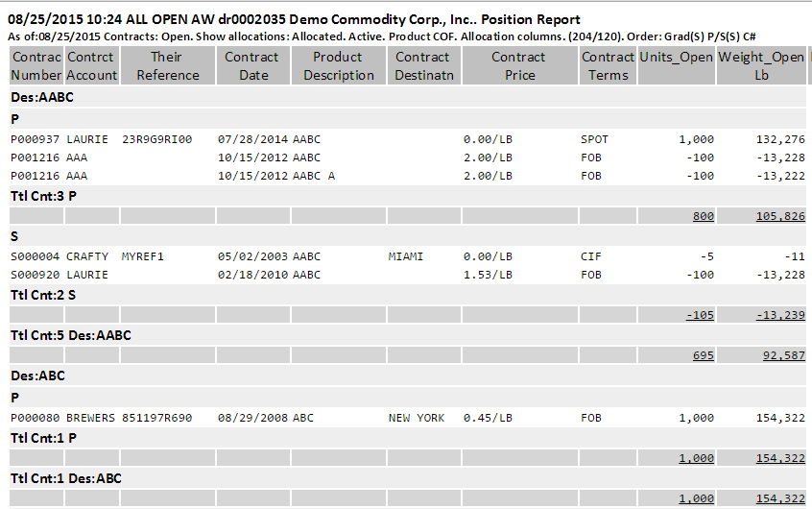This screenshot has height=509, width=812.
Task: Click the BREWERS account cell
Action: [90, 418]
